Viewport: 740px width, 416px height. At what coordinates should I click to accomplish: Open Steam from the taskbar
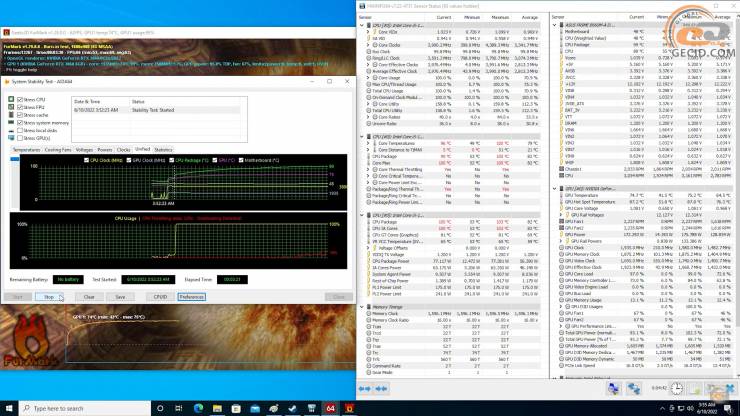tap(293, 408)
